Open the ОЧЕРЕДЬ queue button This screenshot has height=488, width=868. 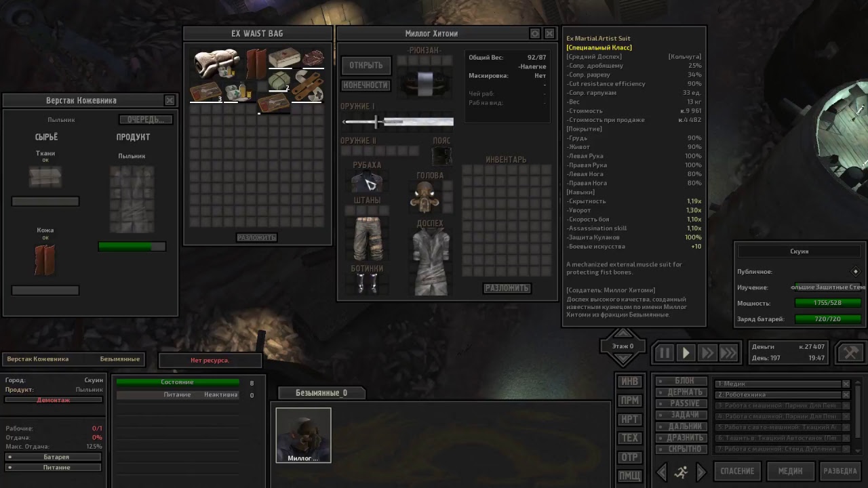(146, 120)
